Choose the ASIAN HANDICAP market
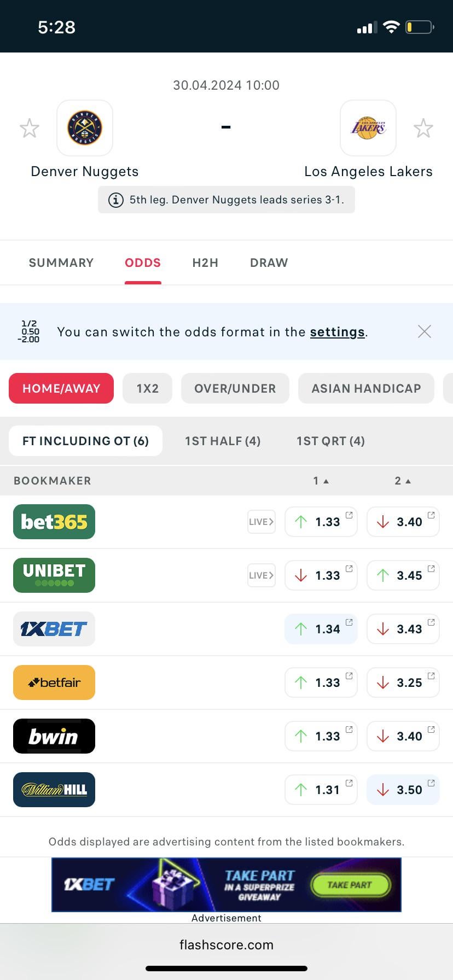The width and height of the screenshot is (453, 980). (x=366, y=388)
